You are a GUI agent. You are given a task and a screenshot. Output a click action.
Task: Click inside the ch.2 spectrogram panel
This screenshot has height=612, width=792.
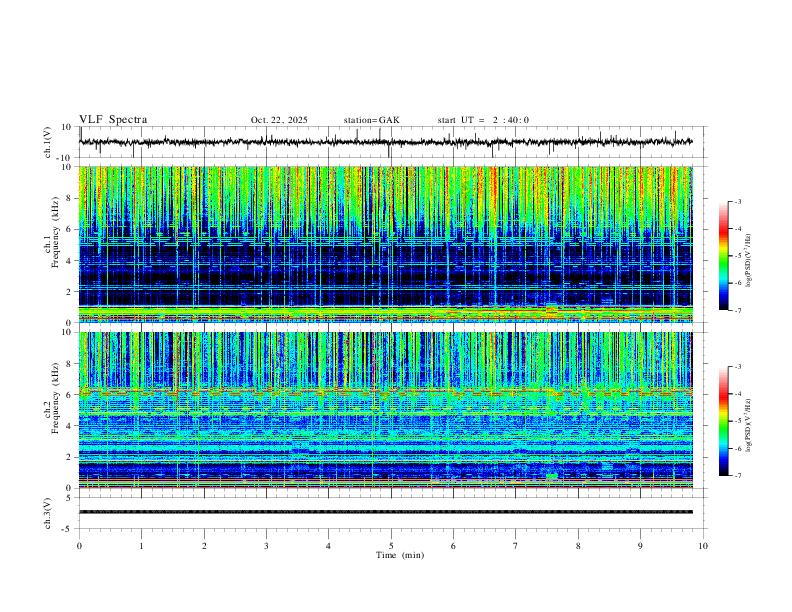[x=386, y=410]
